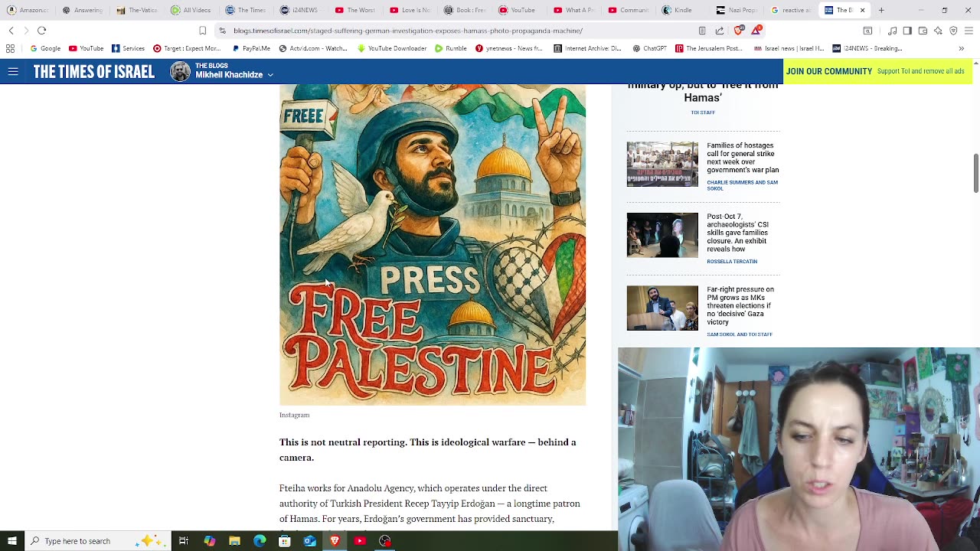Open the archaeologists CSI skills article
Viewport: 980px width, 551px height.
(737, 233)
